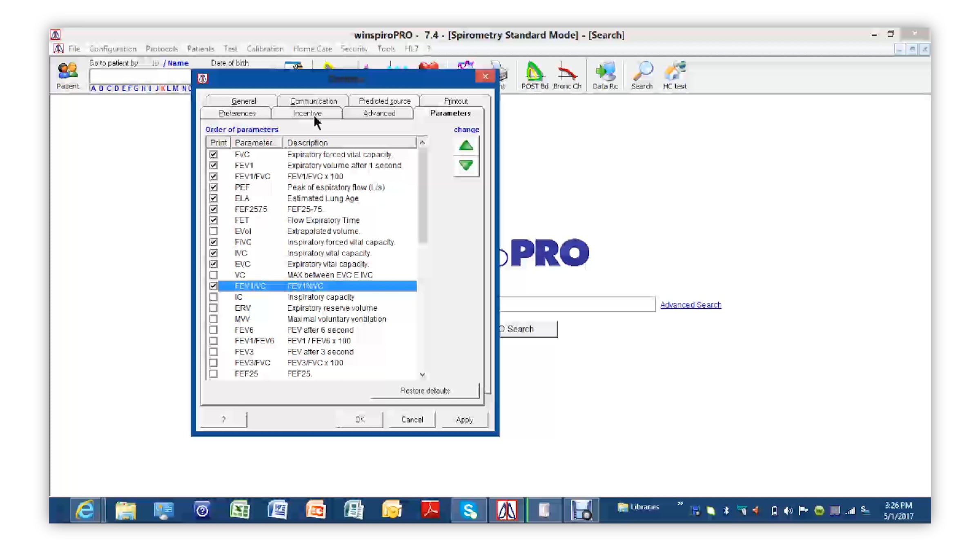Image resolution: width=980 pixels, height=551 pixels.
Task: Click the Bronc Ch toolbar icon
Action: tap(567, 75)
